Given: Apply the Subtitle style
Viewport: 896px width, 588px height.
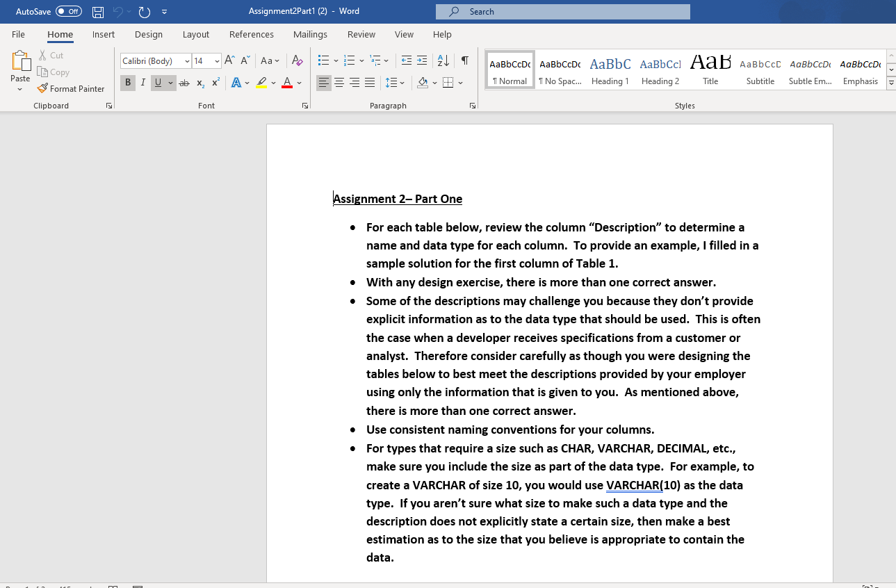Looking at the screenshot, I should point(760,70).
